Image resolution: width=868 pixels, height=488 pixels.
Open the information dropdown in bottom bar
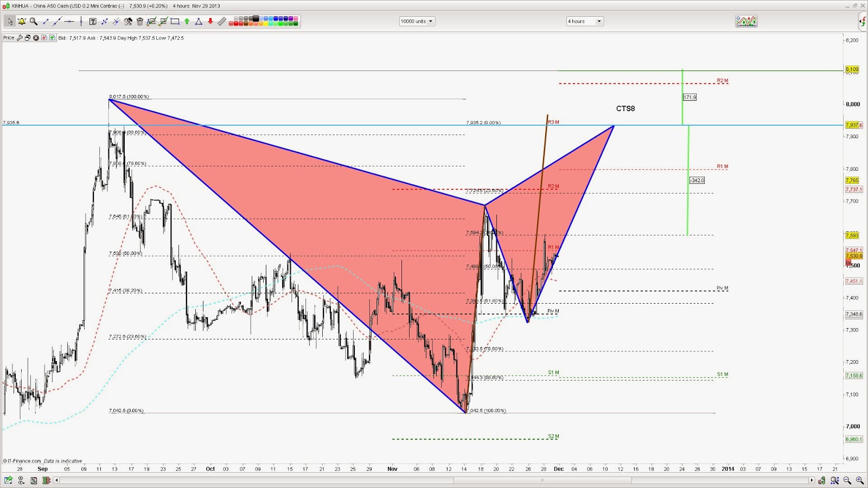click(x=21, y=480)
